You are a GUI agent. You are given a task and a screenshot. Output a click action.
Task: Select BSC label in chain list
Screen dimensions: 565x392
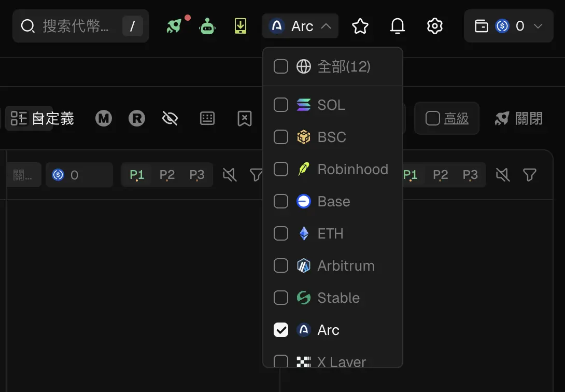[x=332, y=137]
